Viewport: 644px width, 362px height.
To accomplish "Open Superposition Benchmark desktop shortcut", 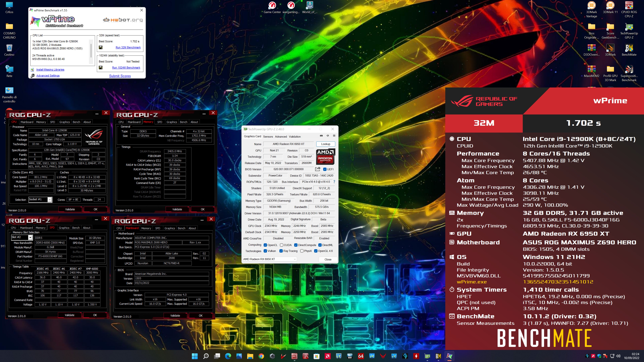I will 629,73.
